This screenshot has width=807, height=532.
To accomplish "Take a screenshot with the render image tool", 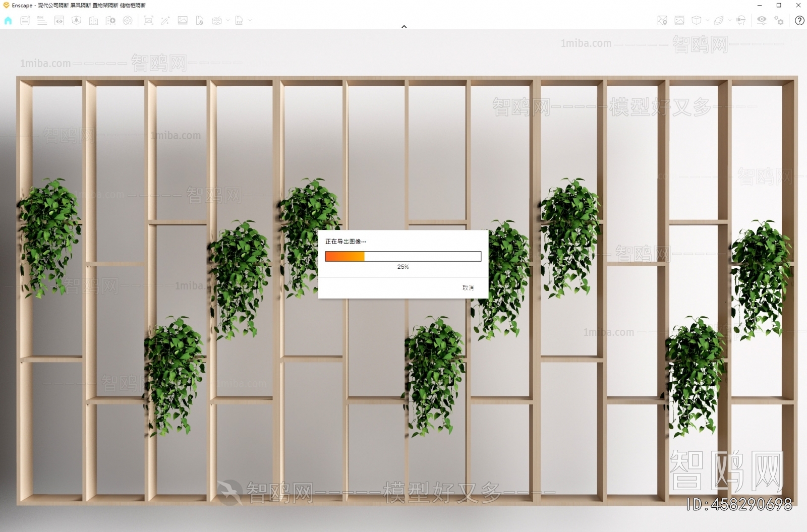I will pyautogui.click(x=148, y=21).
